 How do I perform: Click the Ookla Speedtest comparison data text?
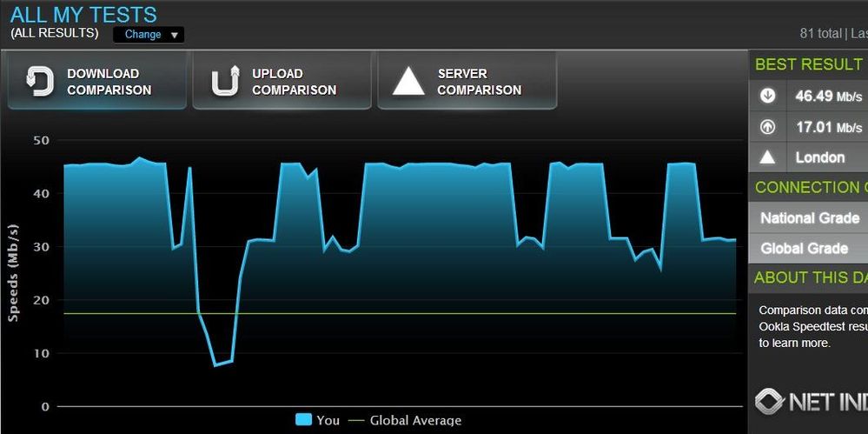[812, 326]
